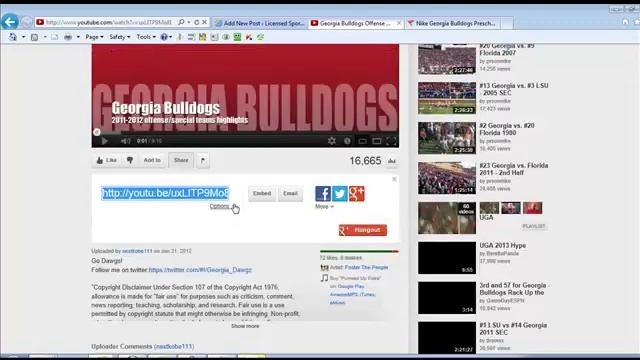Play the Georgia Bulldogs video
This screenshot has height=360, width=640.
coord(105,141)
